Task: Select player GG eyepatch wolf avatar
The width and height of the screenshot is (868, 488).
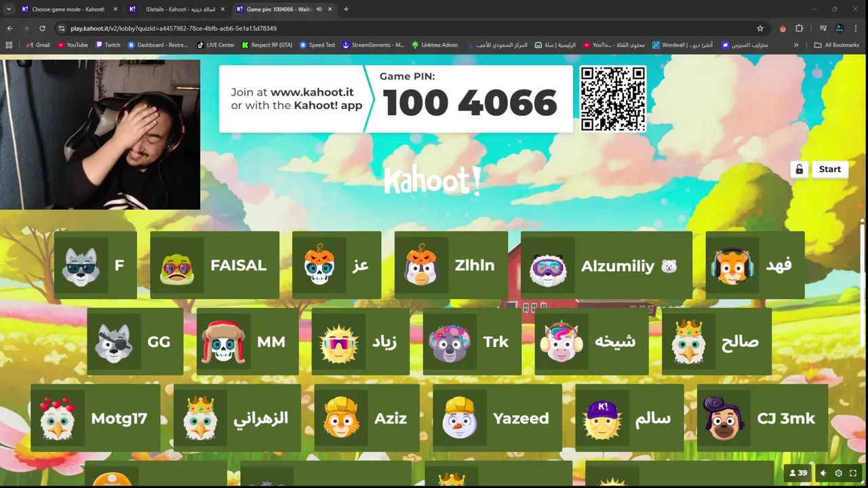Action: (113, 342)
